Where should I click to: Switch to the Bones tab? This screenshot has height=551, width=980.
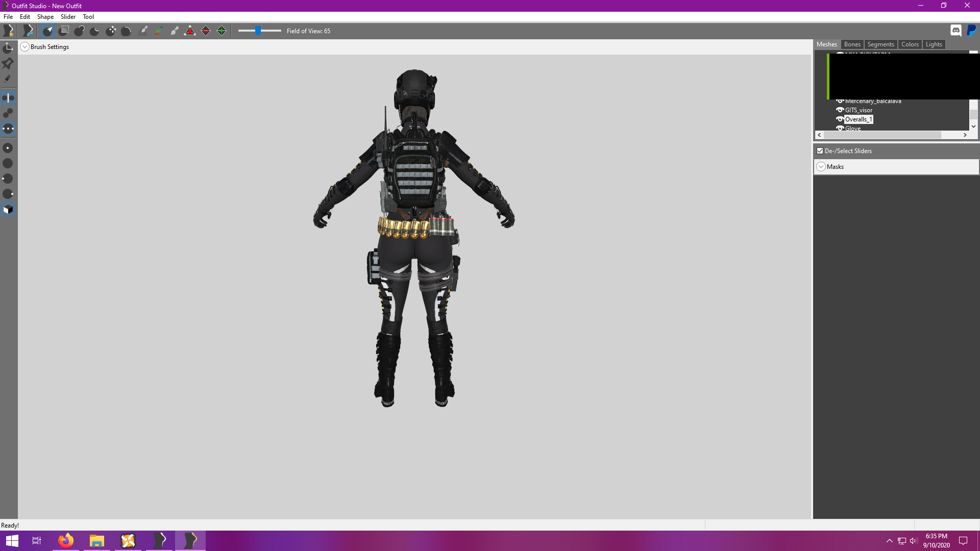point(852,44)
